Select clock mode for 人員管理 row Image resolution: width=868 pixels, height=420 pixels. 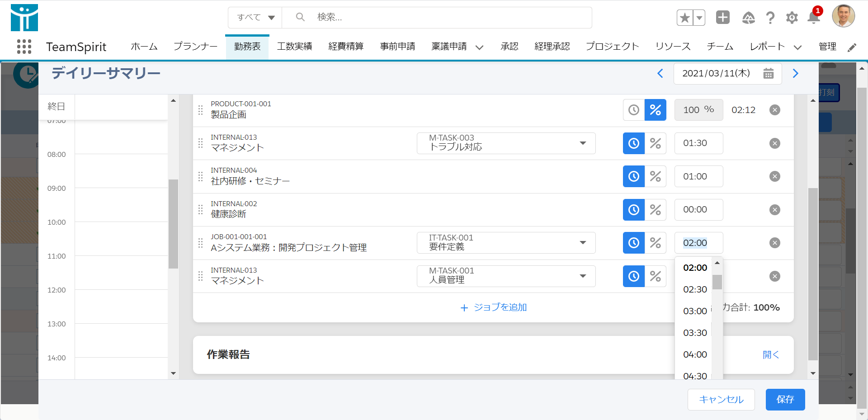[x=634, y=276]
